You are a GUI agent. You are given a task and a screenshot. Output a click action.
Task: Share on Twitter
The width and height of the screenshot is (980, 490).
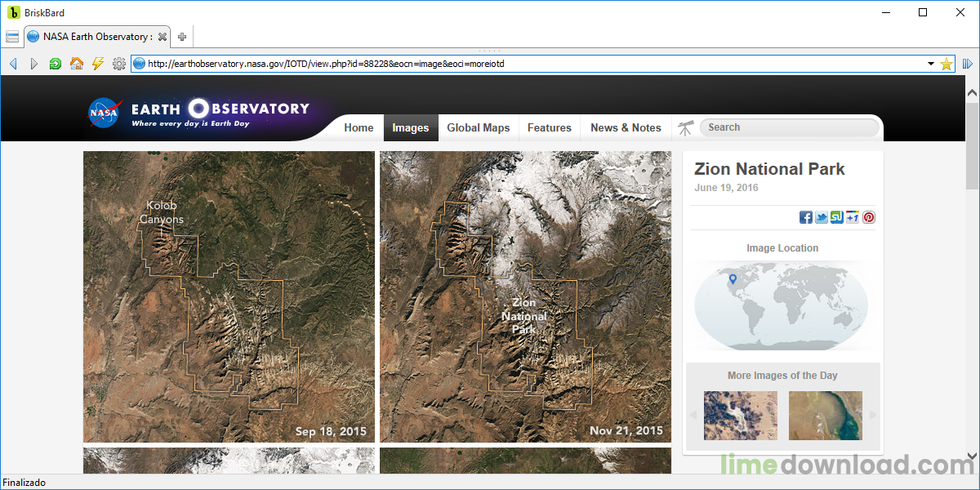point(822,217)
